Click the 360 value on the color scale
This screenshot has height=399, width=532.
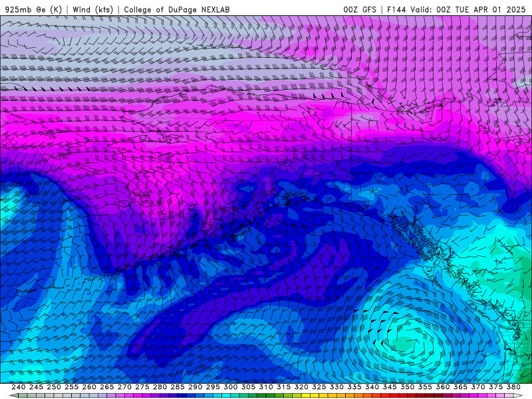[x=443, y=387]
